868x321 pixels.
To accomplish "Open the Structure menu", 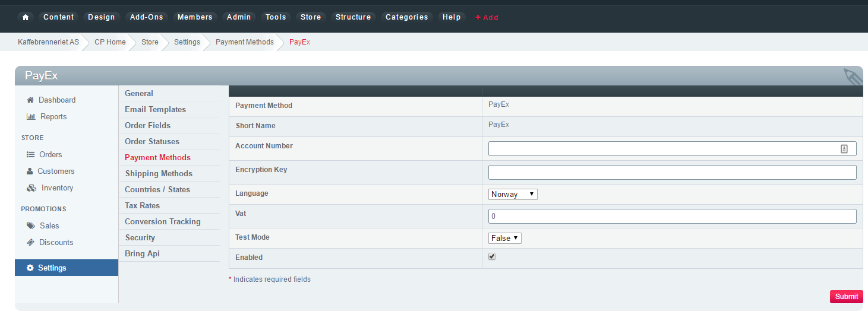I will [353, 17].
